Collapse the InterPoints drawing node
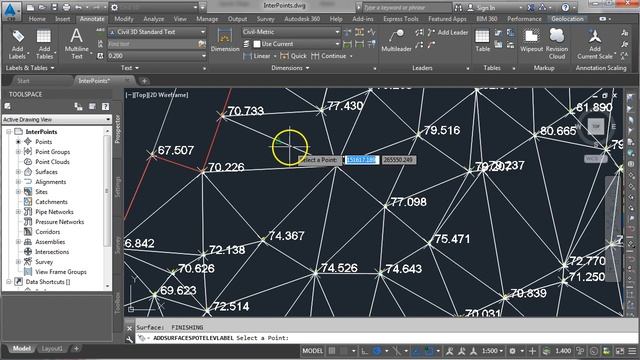This screenshot has height=360, width=640. [x=8, y=132]
